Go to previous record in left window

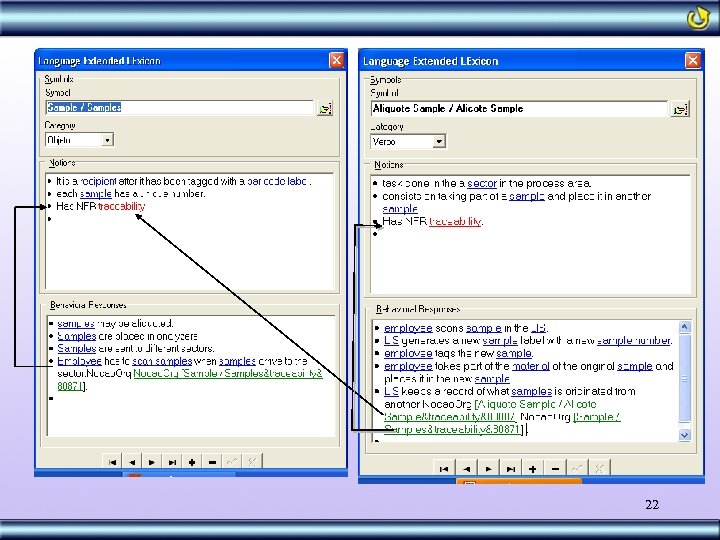click(132, 462)
